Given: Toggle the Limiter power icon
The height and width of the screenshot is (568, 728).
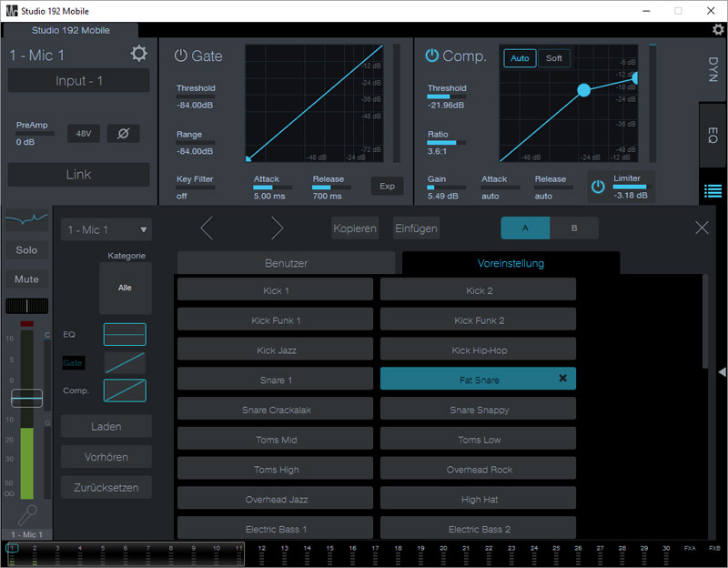Looking at the screenshot, I should tap(598, 187).
